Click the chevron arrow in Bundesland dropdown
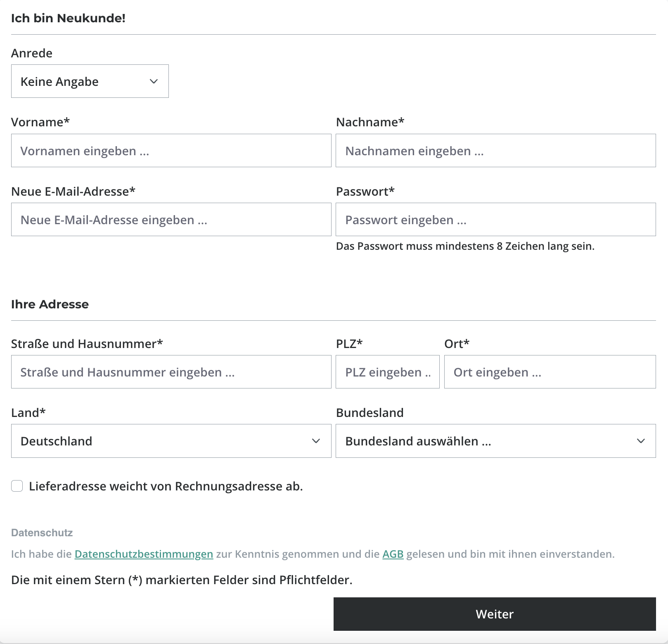 tap(641, 441)
